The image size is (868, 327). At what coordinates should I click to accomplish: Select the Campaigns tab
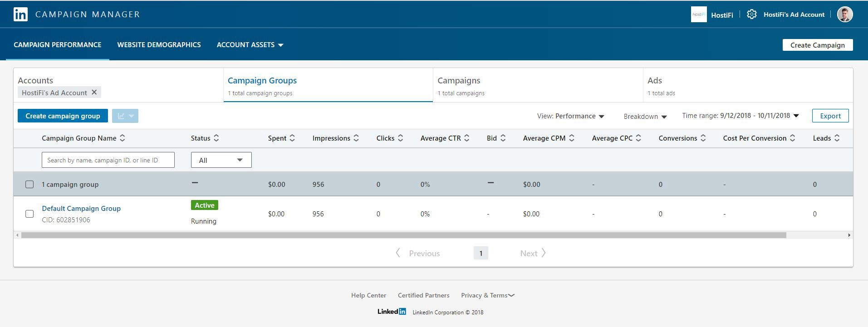(538, 85)
